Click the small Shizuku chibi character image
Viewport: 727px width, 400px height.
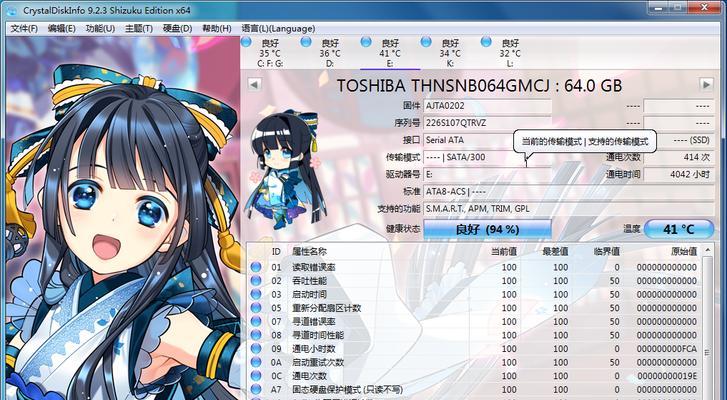pyautogui.click(x=285, y=170)
